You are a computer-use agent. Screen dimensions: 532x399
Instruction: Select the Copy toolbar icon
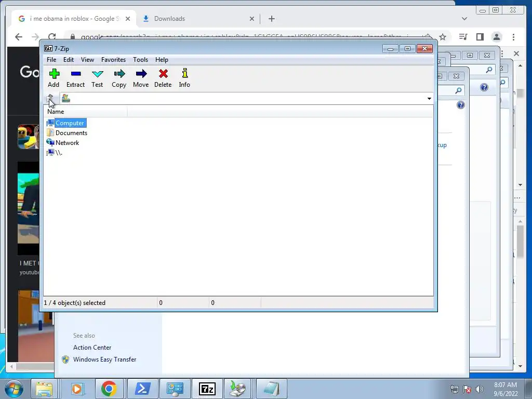(x=119, y=78)
